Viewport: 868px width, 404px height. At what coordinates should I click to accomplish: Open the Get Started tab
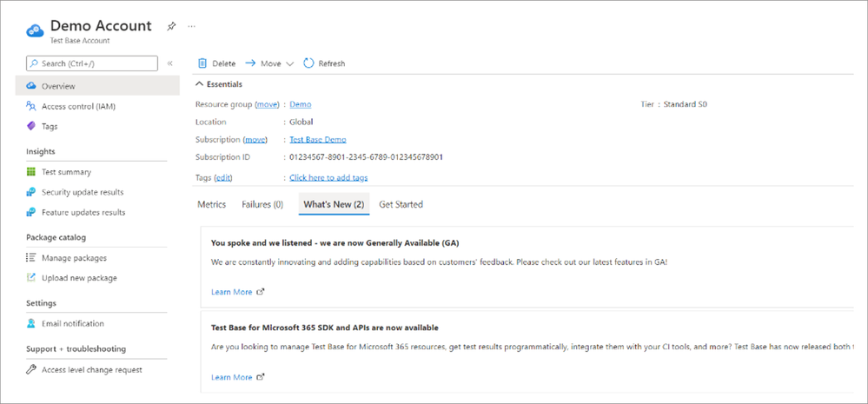[401, 204]
